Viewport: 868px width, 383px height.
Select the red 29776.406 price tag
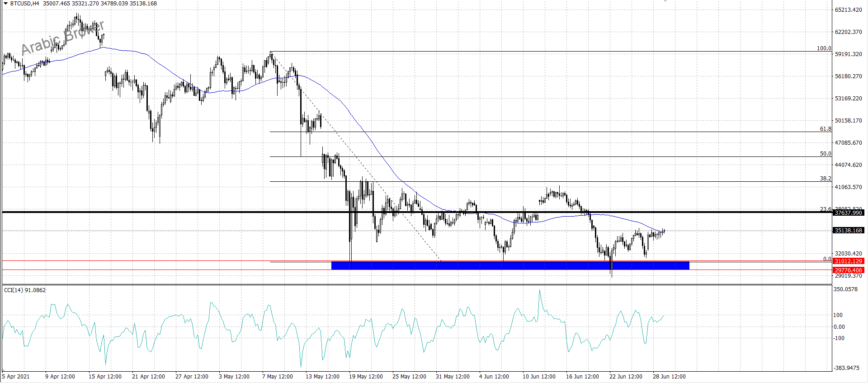(848, 270)
